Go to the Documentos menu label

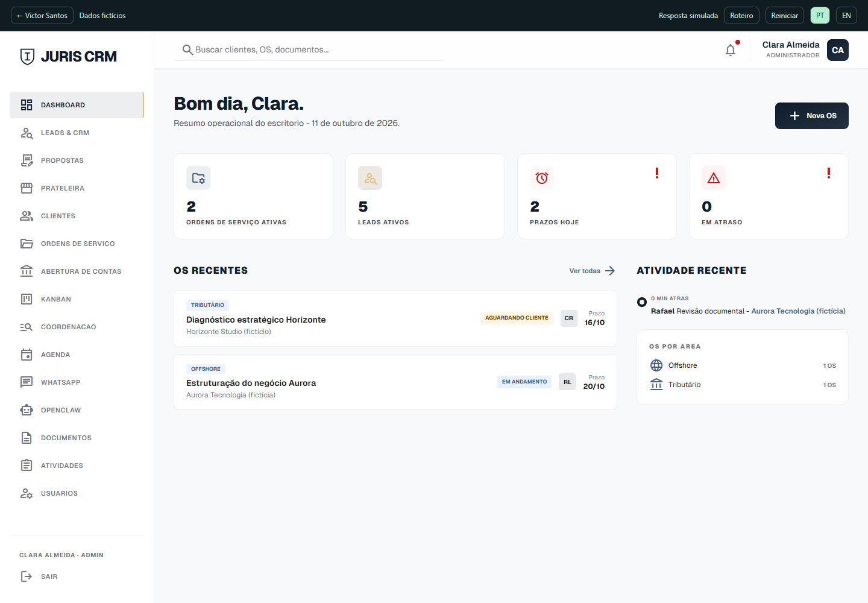66,438
